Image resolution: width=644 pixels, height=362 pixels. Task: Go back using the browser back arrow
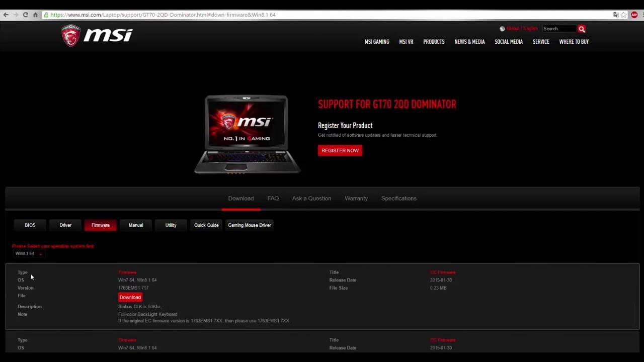pos(6,15)
